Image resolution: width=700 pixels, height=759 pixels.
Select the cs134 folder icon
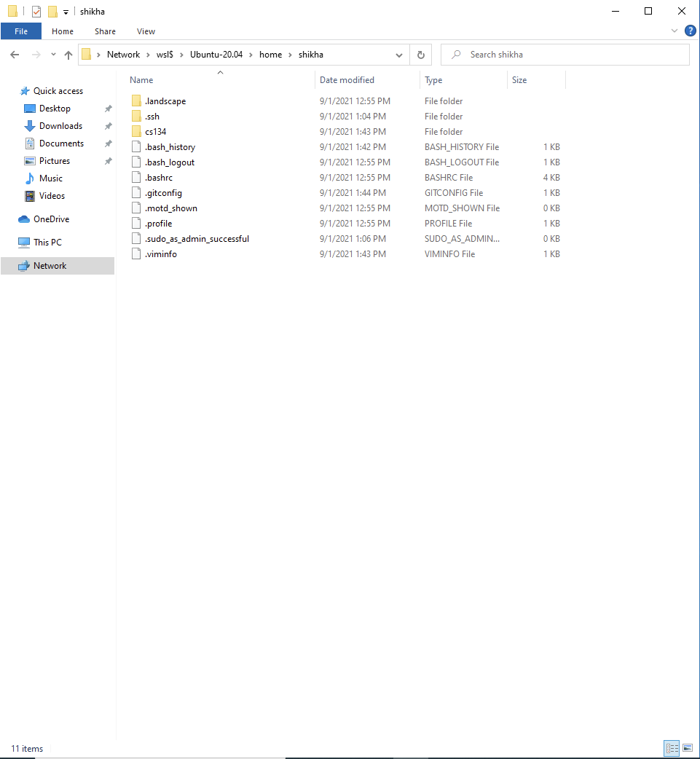[x=136, y=132]
